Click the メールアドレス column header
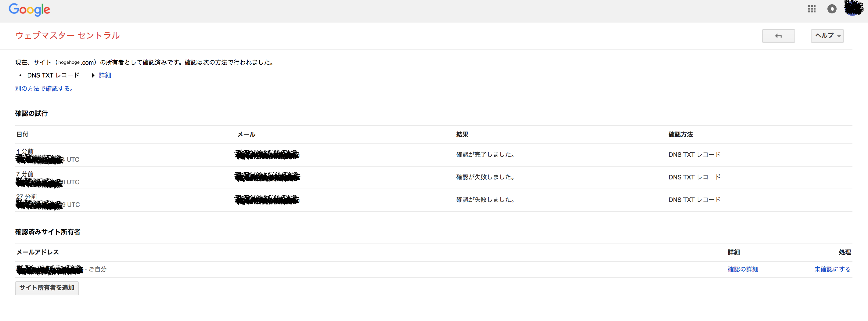This screenshot has height=321, width=868. point(38,252)
